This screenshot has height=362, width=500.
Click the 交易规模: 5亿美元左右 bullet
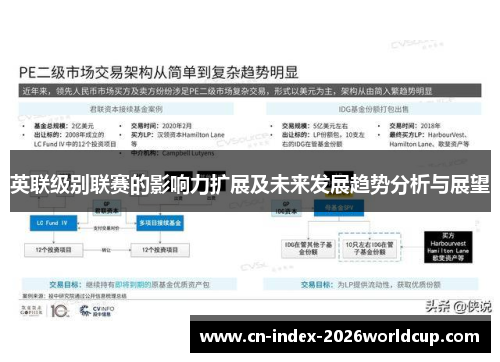(x=315, y=126)
